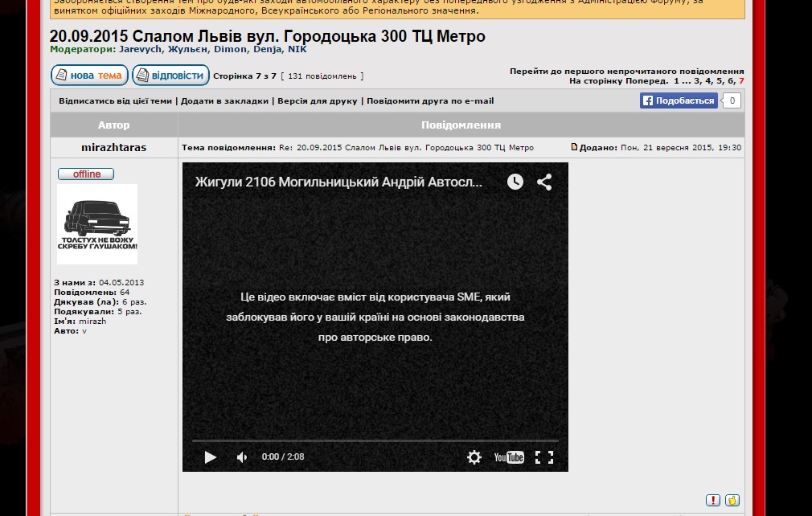Click 'Подякували: 5 раз.' text
812x516 pixels.
tap(98, 312)
